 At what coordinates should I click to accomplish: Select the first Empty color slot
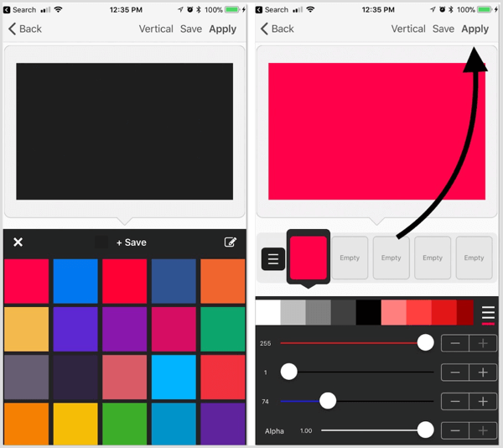350,258
